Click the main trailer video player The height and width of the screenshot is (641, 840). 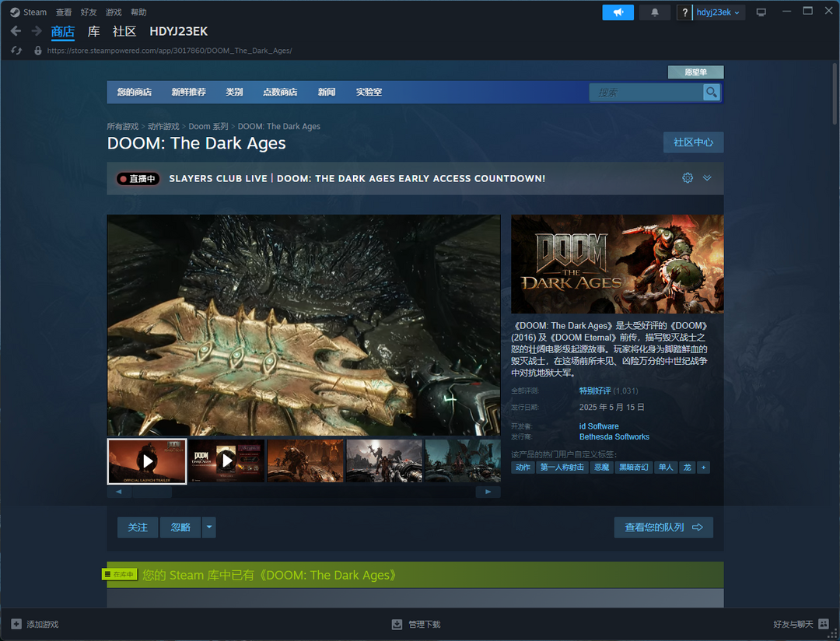(304, 325)
